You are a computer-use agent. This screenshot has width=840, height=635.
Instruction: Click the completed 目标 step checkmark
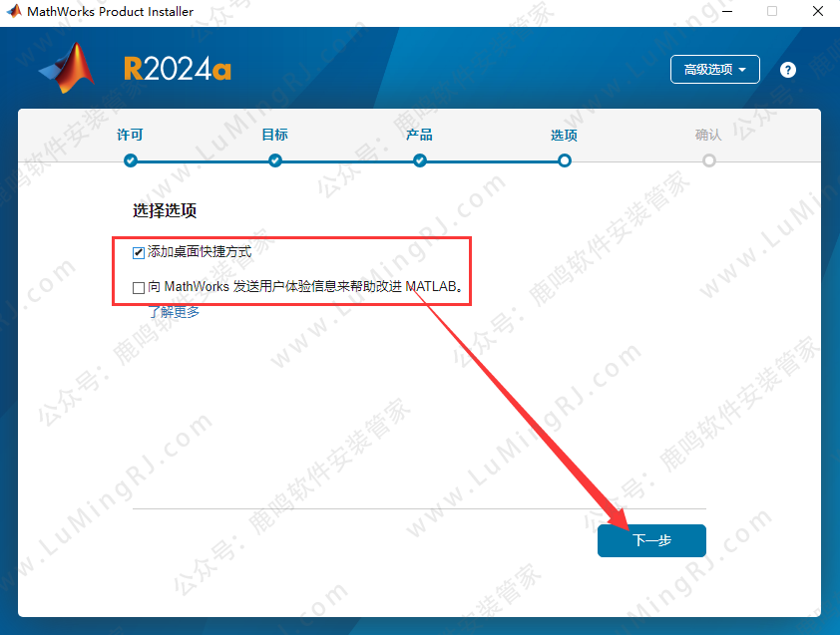click(x=274, y=159)
